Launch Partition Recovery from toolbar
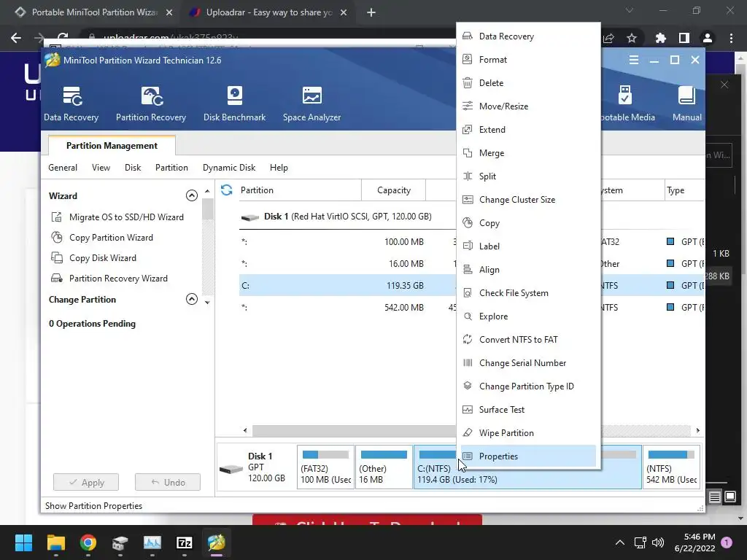747x560 pixels. click(x=151, y=104)
